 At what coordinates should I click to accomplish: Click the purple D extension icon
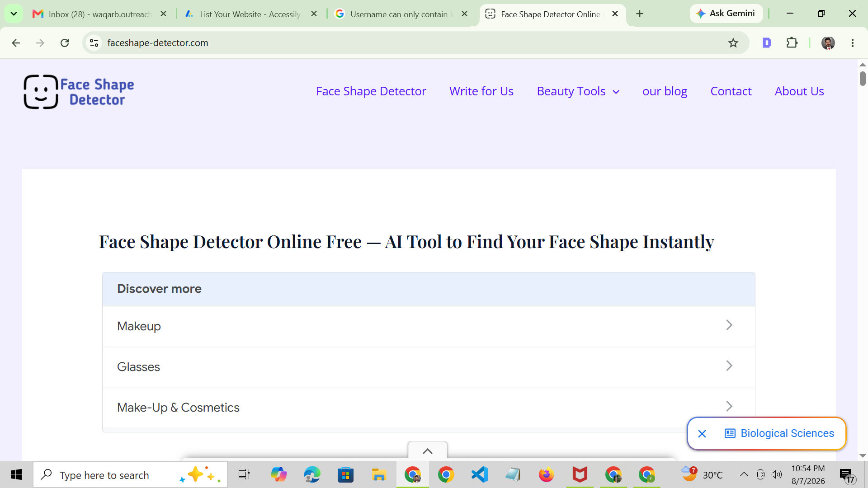[x=767, y=43]
